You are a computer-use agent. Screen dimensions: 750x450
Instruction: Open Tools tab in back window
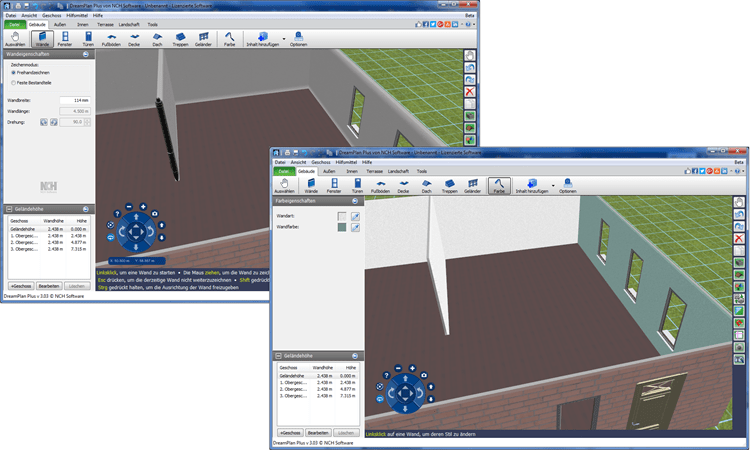coord(153,24)
